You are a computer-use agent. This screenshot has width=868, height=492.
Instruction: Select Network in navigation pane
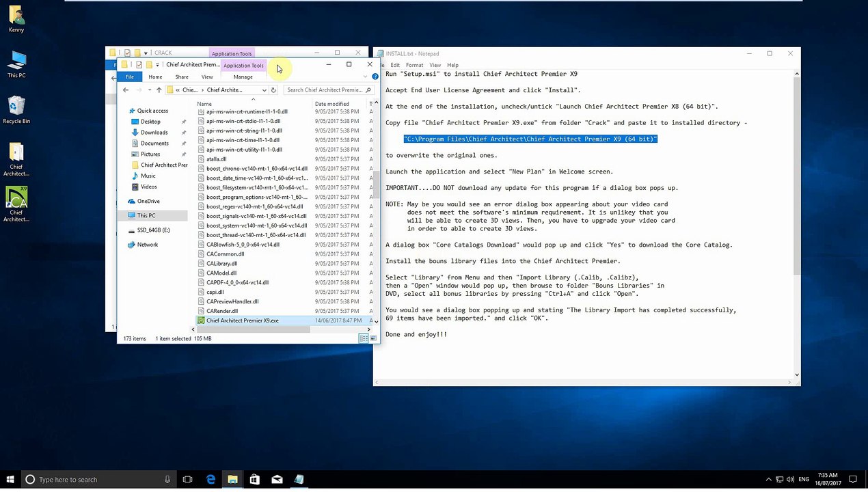click(x=147, y=245)
